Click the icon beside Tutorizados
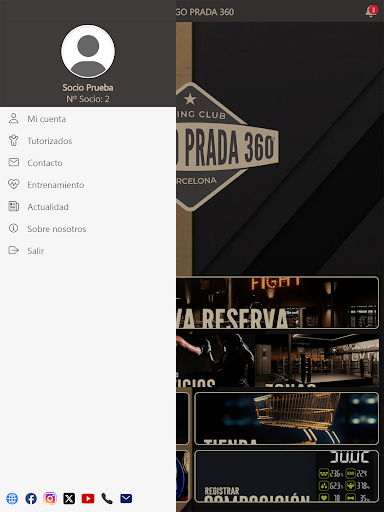 (x=14, y=140)
